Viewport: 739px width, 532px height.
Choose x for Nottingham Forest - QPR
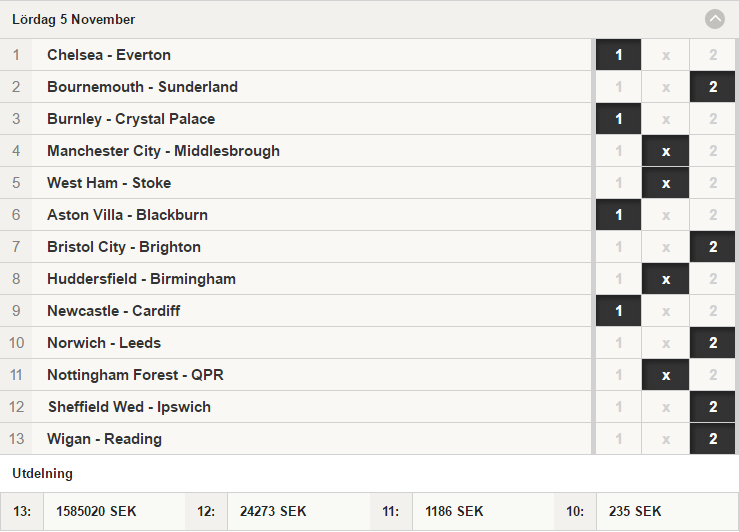click(665, 375)
